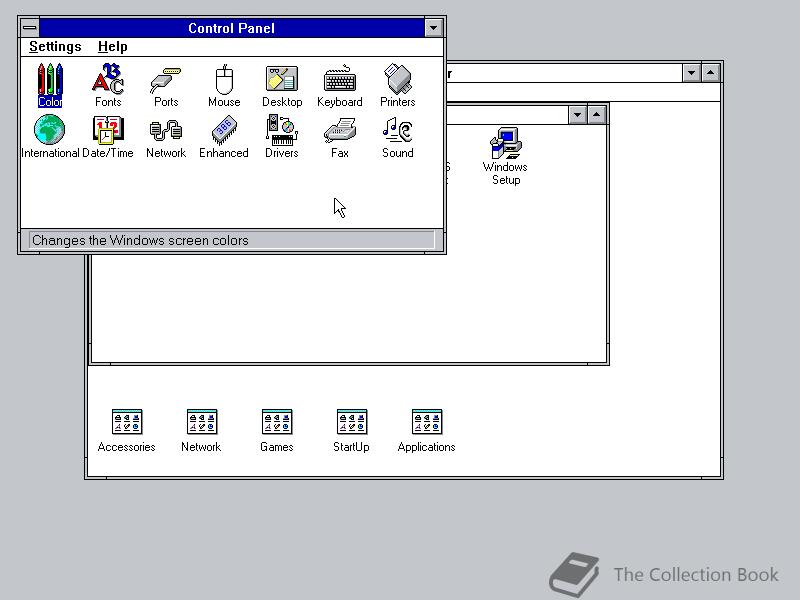Open the Control Panel system menu box

[30, 28]
